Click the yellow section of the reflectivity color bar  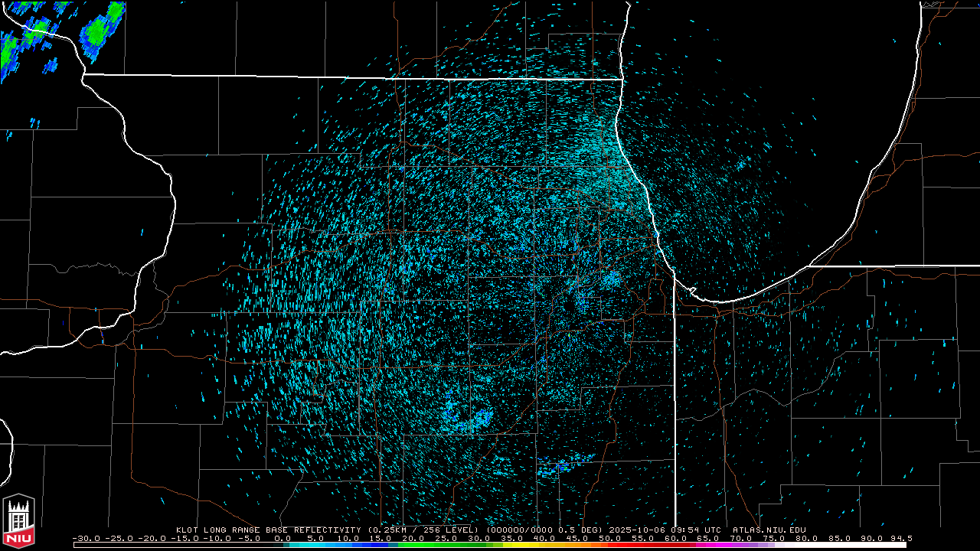528,545
